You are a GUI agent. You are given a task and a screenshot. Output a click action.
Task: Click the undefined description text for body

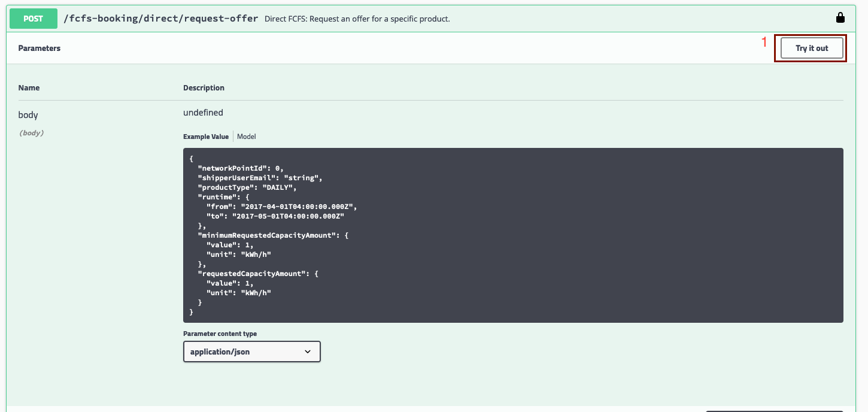(x=203, y=113)
